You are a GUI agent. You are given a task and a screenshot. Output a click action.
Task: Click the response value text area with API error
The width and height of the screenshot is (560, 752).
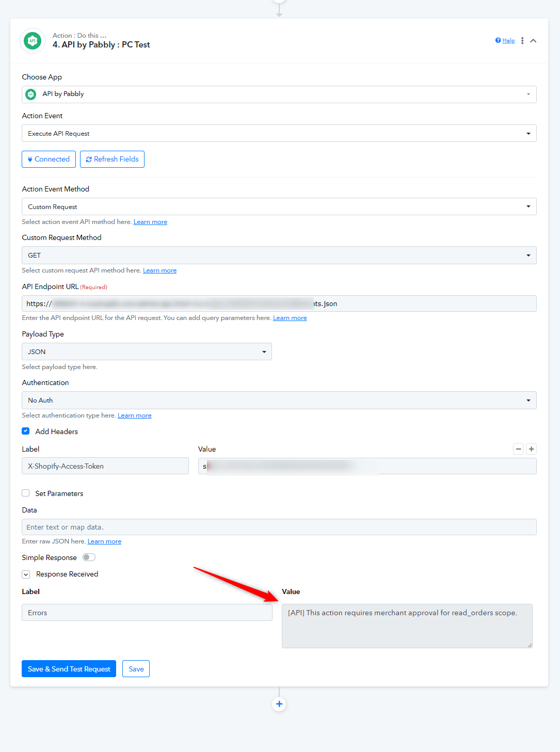pyautogui.click(x=407, y=626)
